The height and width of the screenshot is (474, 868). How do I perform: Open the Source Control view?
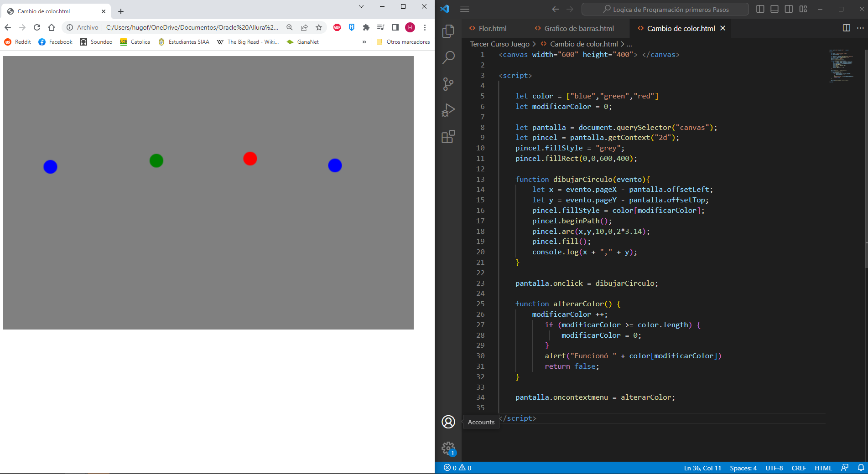[448, 84]
